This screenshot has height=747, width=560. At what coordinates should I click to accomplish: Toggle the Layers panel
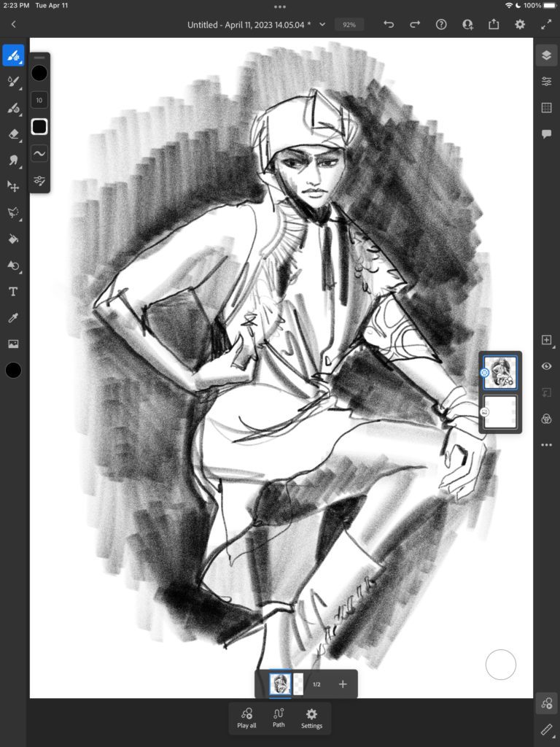[546, 55]
